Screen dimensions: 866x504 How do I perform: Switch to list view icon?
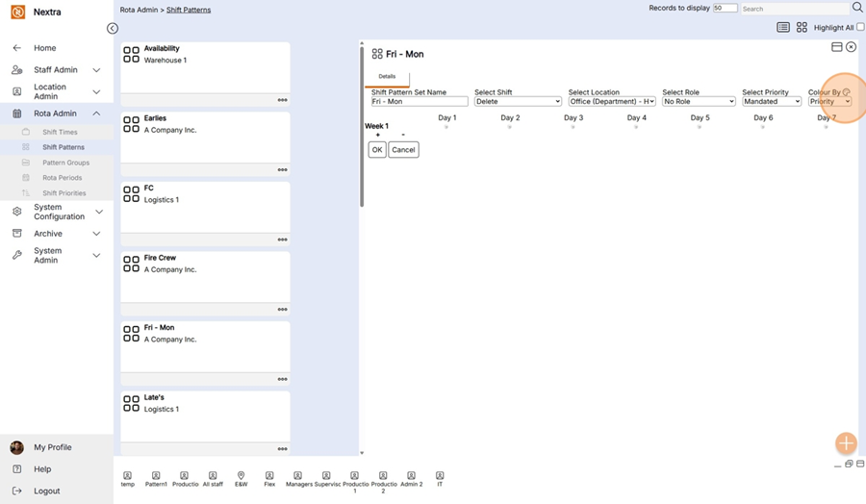782,27
